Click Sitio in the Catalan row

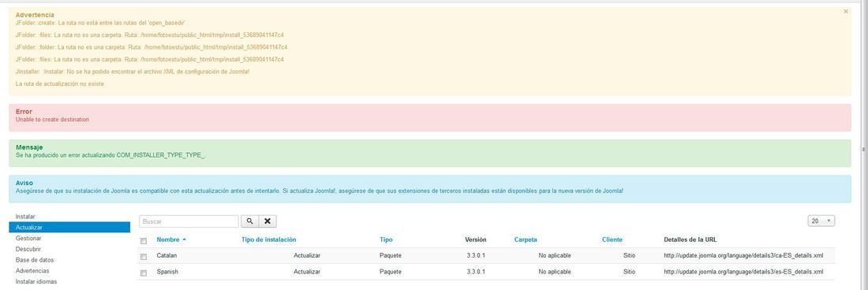[x=629, y=256]
